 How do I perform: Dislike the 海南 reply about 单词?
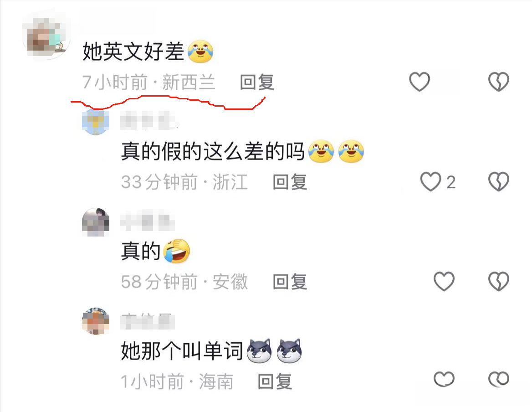point(498,379)
